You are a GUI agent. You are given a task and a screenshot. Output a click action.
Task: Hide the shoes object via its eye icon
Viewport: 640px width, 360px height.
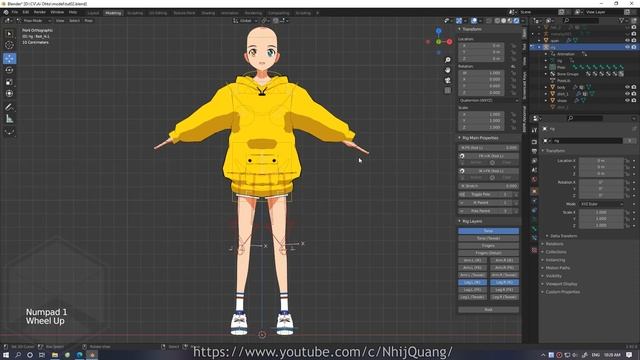627,100
